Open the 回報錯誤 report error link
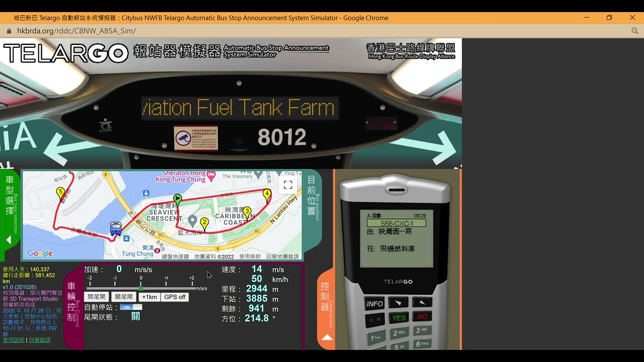 click(x=40, y=340)
